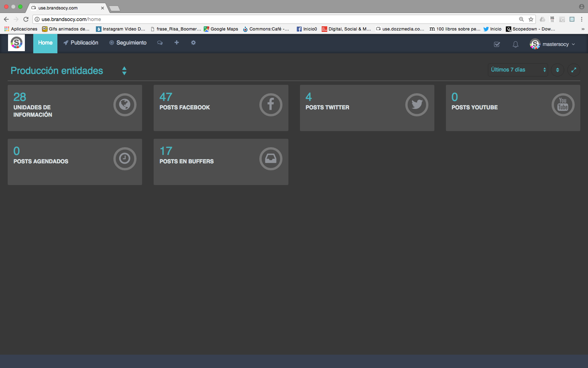Open the Publicación menu

tap(81, 43)
